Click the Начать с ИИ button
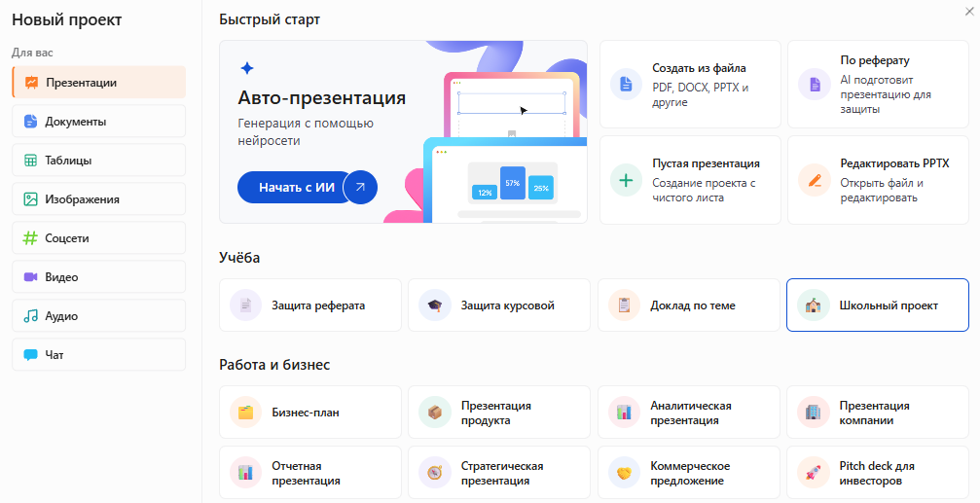 296,187
